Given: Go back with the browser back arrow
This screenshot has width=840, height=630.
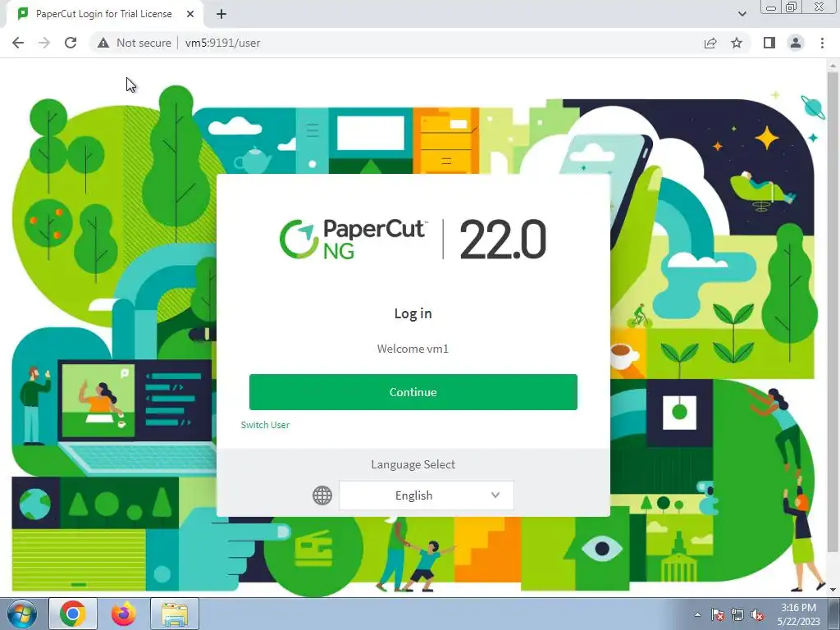Looking at the screenshot, I should pyautogui.click(x=18, y=43).
